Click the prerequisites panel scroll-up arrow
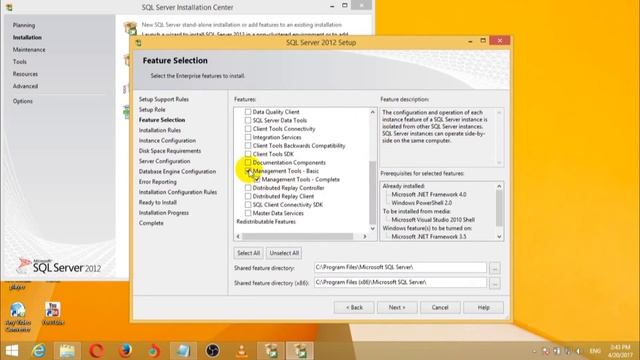 [499, 186]
